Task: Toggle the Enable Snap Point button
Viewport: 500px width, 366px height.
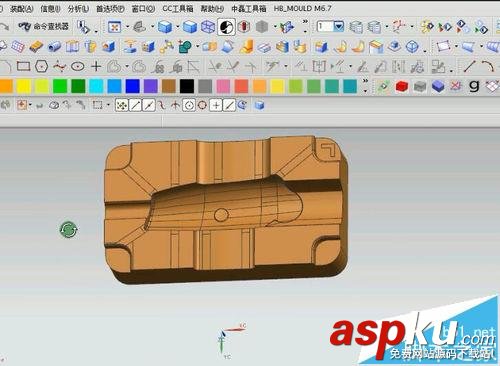Action: (x=122, y=105)
